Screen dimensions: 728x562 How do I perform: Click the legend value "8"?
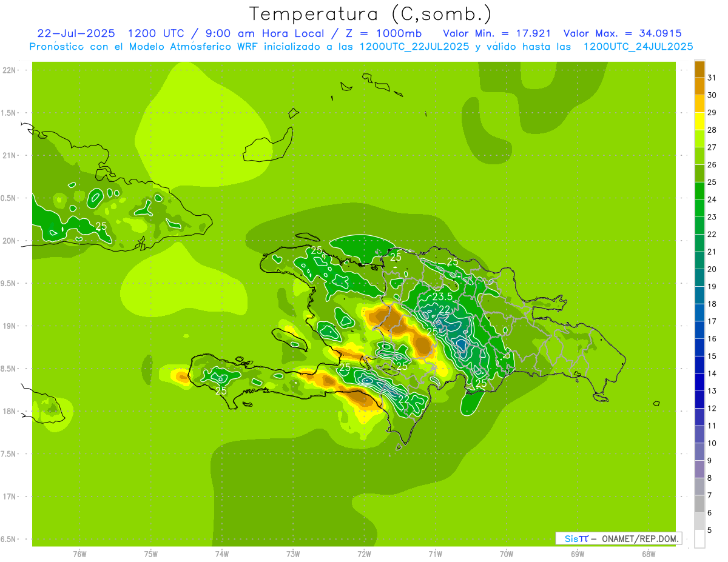coord(710,478)
